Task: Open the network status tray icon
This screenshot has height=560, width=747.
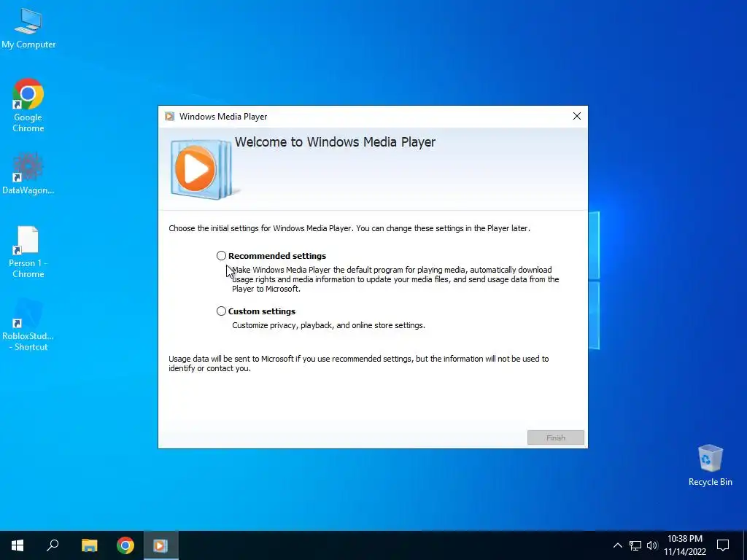Action: pyautogui.click(x=635, y=545)
